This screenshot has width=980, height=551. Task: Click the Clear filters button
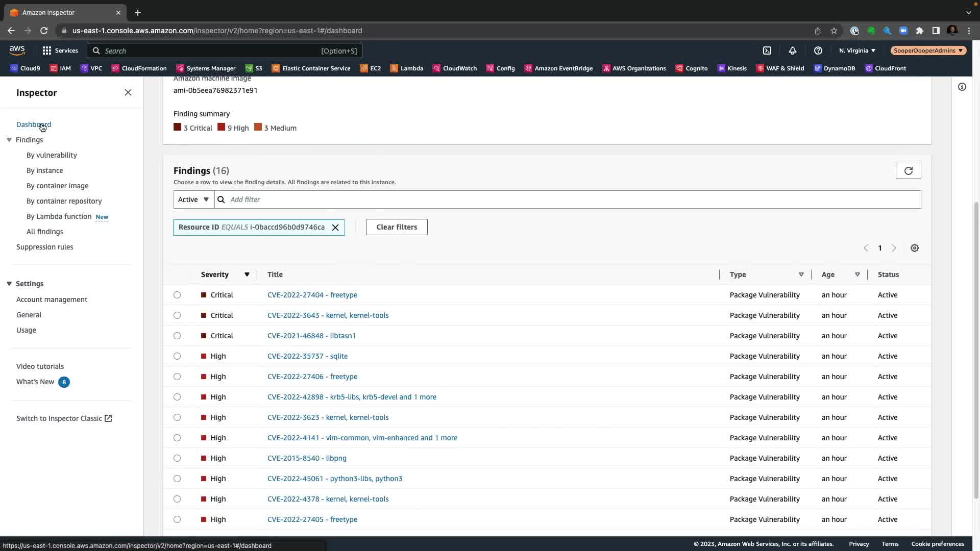397,227
